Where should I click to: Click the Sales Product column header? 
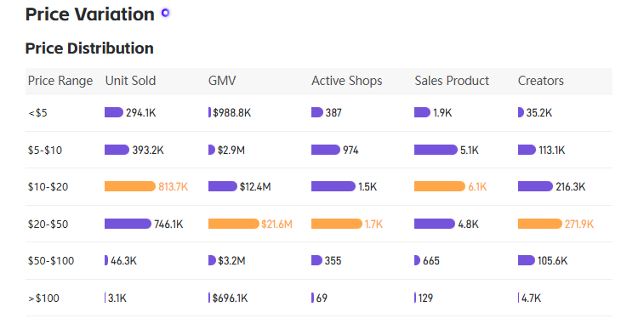click(452, 81)
